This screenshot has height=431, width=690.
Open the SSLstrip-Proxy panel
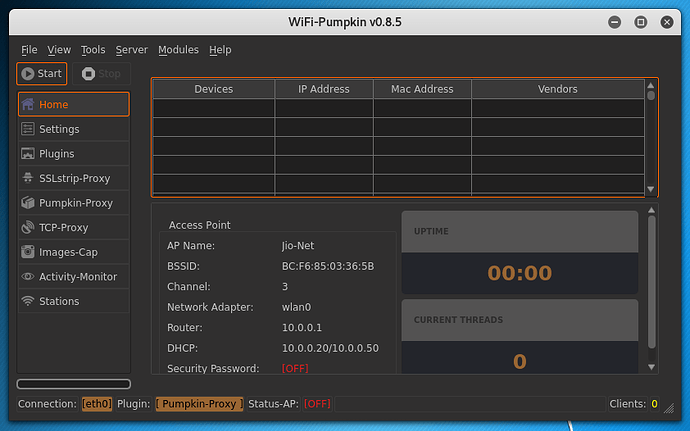(x=73, y=178)
